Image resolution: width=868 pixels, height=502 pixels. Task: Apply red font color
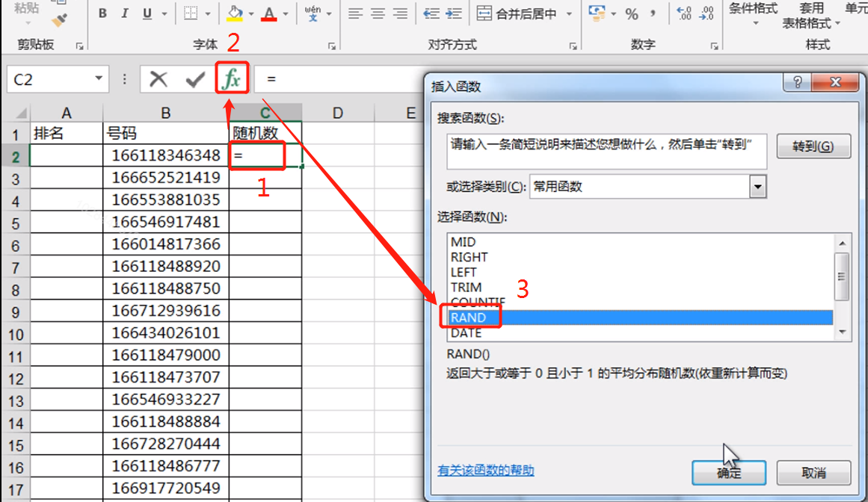[269, 13]
